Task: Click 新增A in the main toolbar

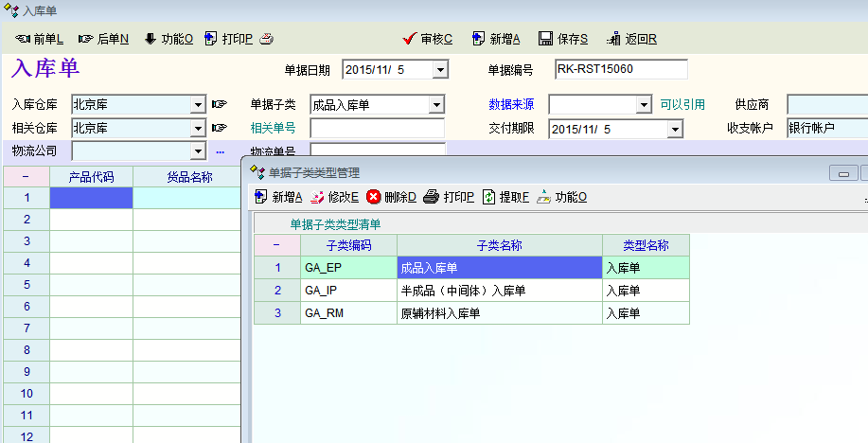Action: coord(495,39)
